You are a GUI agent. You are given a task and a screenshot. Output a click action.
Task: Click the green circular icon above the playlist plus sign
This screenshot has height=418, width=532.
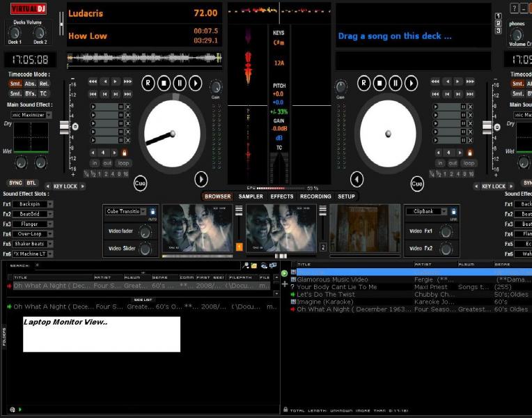[x=284, y=273]
